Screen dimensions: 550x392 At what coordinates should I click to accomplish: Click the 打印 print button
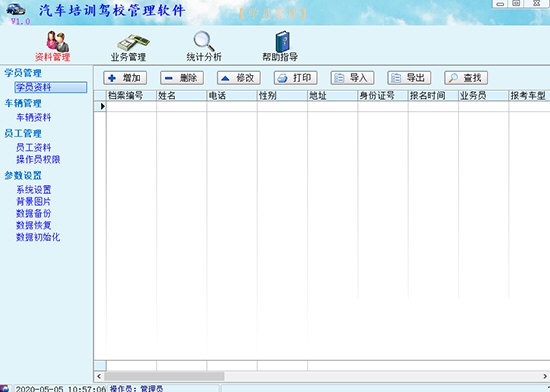pyautogui.click(x=296, y=78)
